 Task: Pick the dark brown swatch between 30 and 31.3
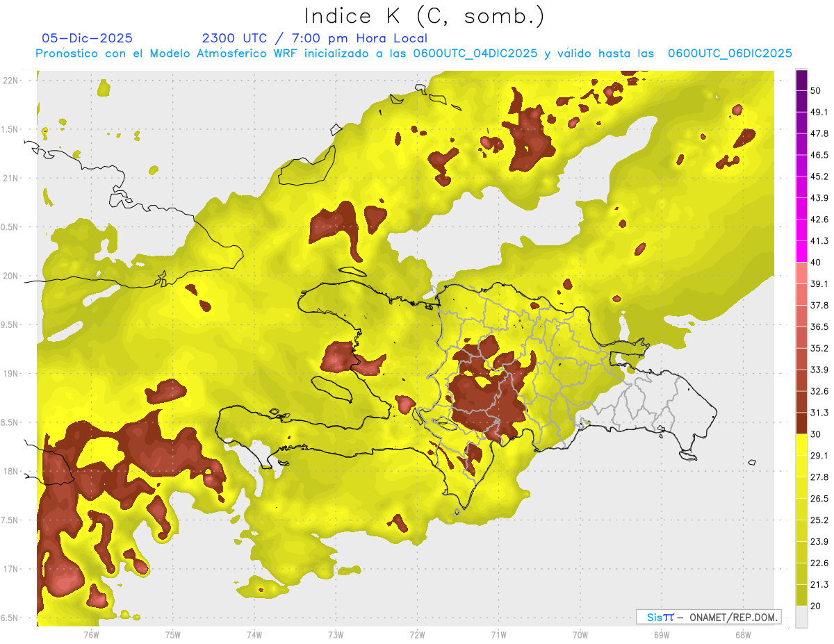pos(801,423)
